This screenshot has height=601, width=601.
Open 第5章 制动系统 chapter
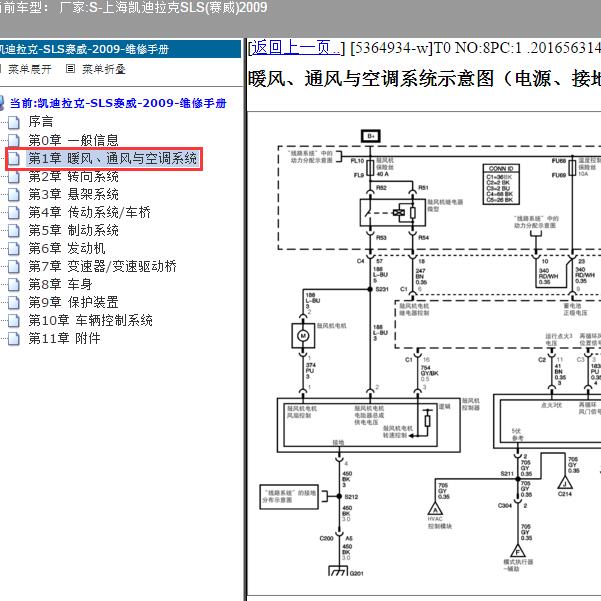73,230
